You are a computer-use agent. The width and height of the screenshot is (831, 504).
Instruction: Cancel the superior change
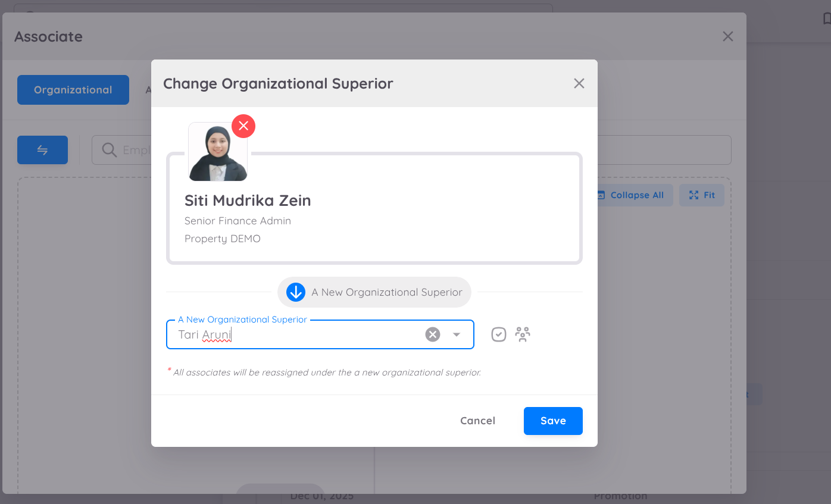(x=477, y=421)
